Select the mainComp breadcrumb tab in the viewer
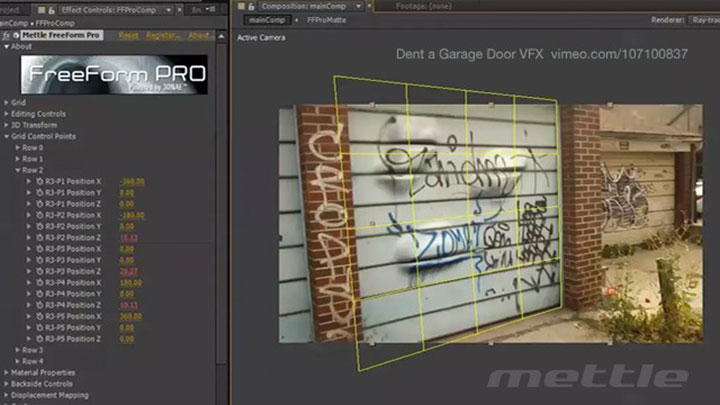 (267, 20)
